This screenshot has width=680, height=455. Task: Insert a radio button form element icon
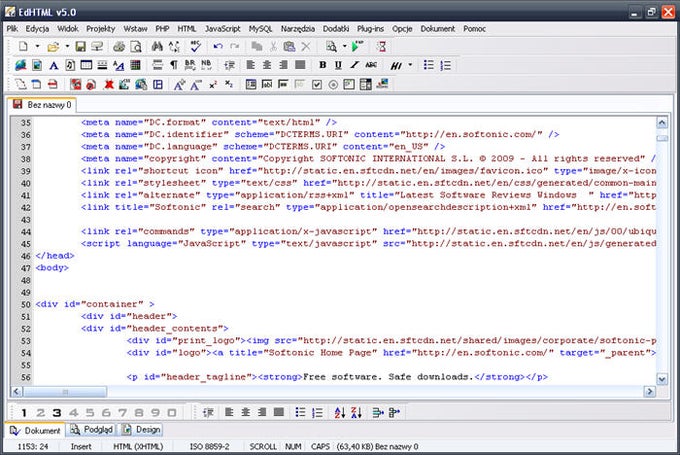point(333,85)
